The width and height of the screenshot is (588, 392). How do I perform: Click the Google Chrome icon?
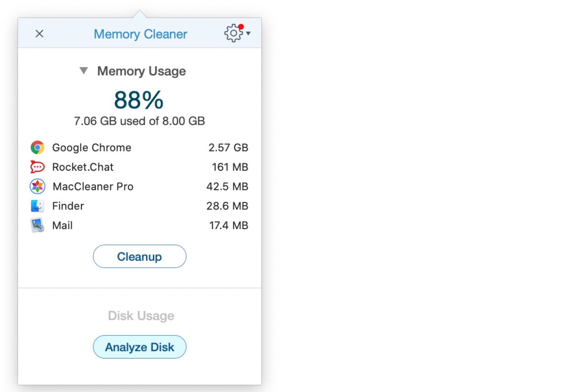37,147
